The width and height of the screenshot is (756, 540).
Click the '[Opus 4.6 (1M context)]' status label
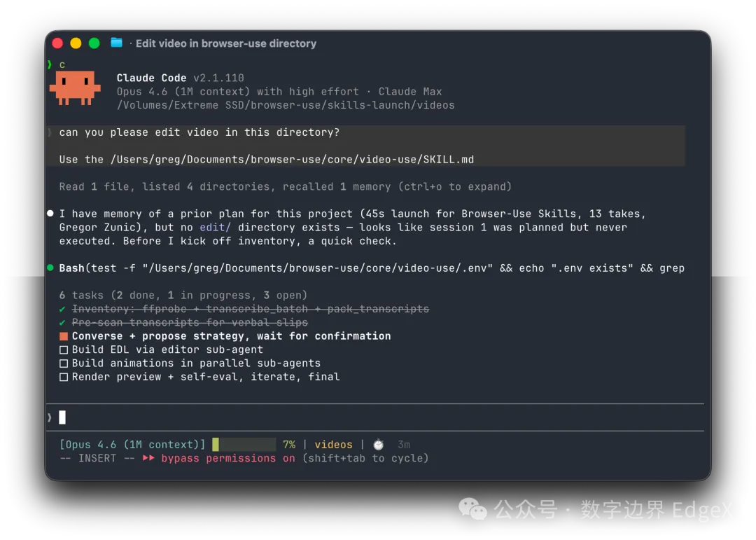coord(132,445)
